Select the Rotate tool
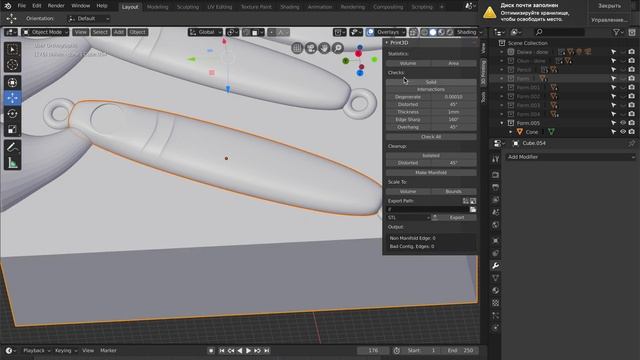Image resolution: width=640 pixels, height=360 pixels. 12,113
